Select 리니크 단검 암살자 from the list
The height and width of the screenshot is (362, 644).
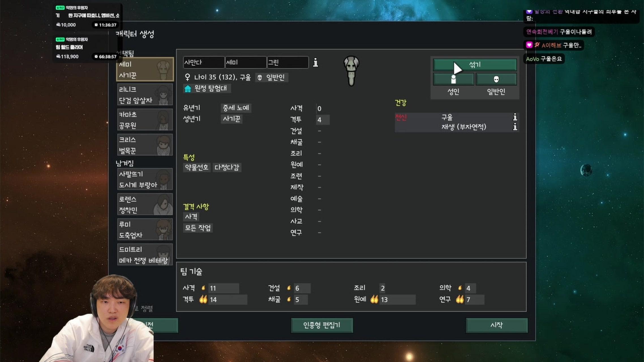145,94
